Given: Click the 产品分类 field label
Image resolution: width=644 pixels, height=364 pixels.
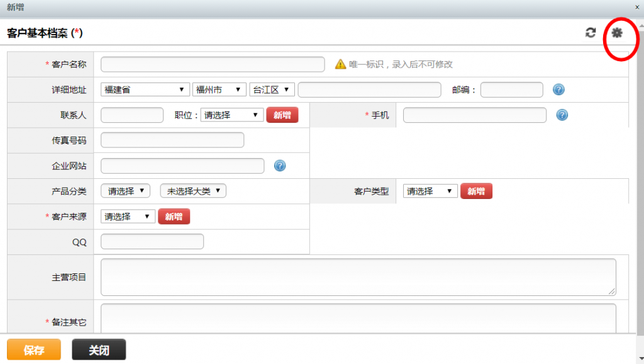Looking at the screenshot, I should 69,191.
